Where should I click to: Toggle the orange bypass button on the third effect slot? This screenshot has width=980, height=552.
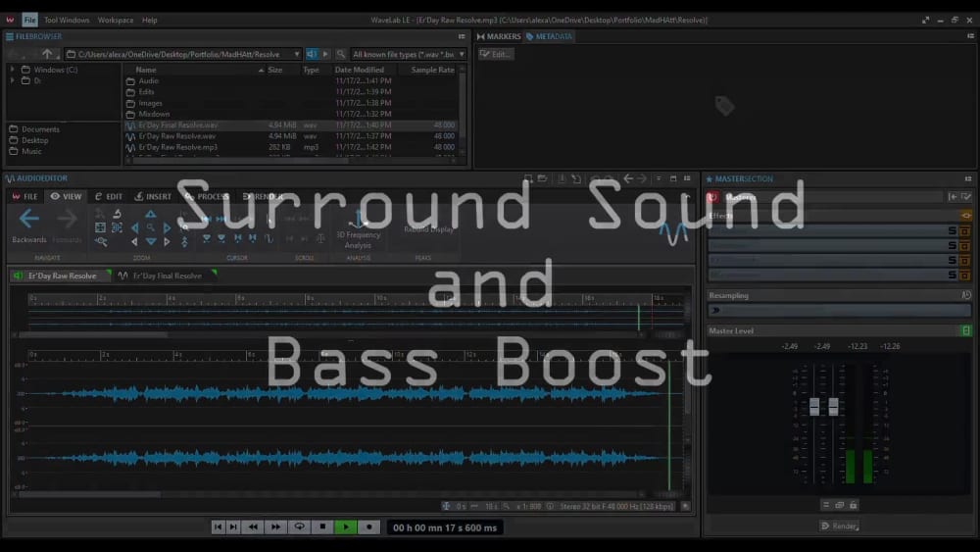click(965, 260)
